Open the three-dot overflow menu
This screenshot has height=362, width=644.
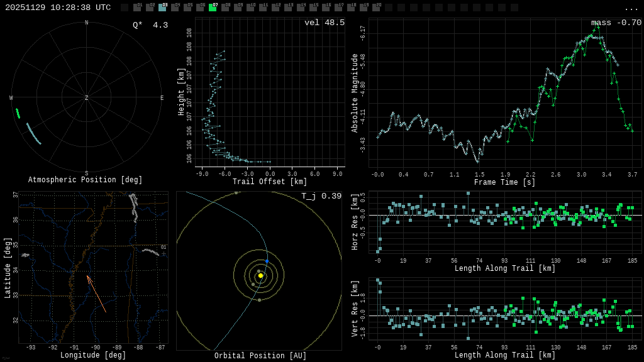tap(631, 8)
